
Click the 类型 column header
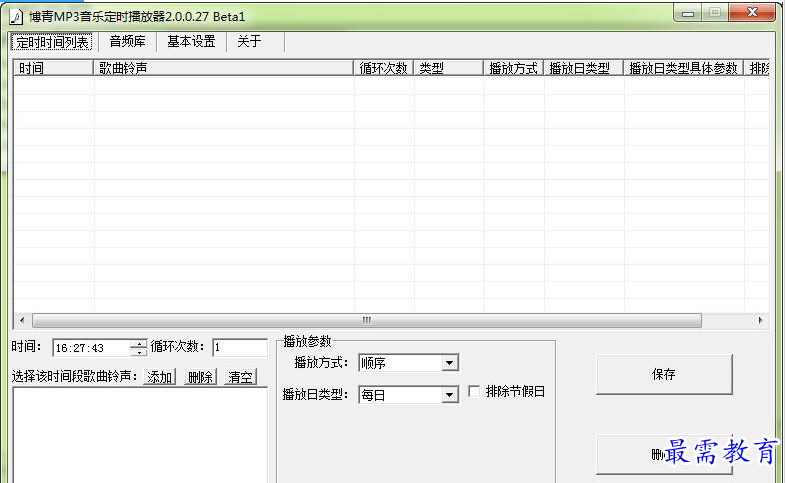(x=449, y=68)
